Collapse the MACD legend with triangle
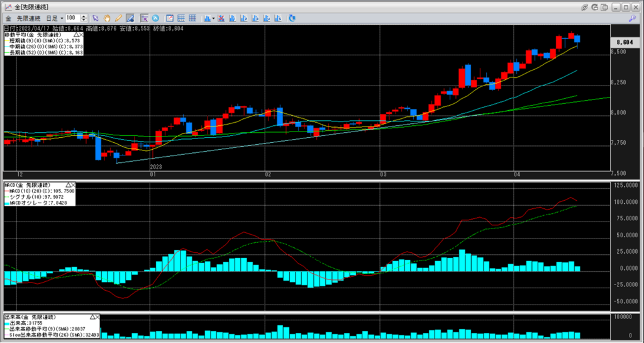This screenshot has width=644, height=343. 67,184
